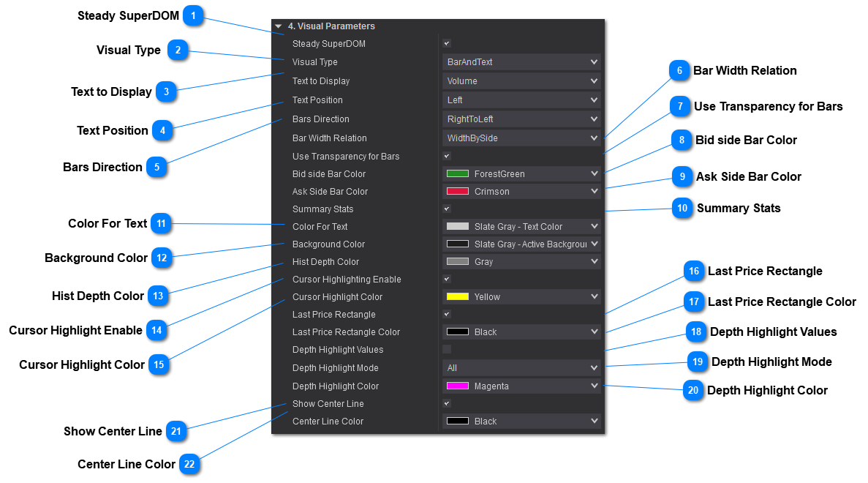
Task: Click the Crimson swatch for Ask Side Bar Color
Action: pyautogui.click(x=458, y=191)
